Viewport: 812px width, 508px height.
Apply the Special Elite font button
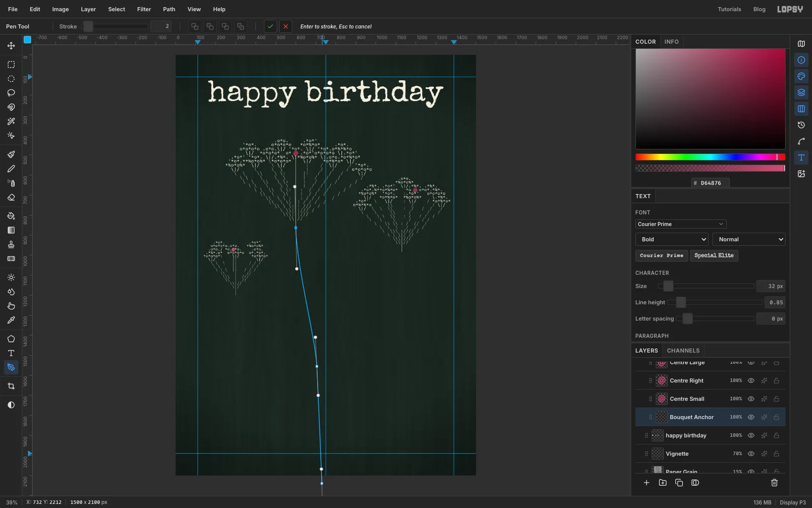[714, 256]
